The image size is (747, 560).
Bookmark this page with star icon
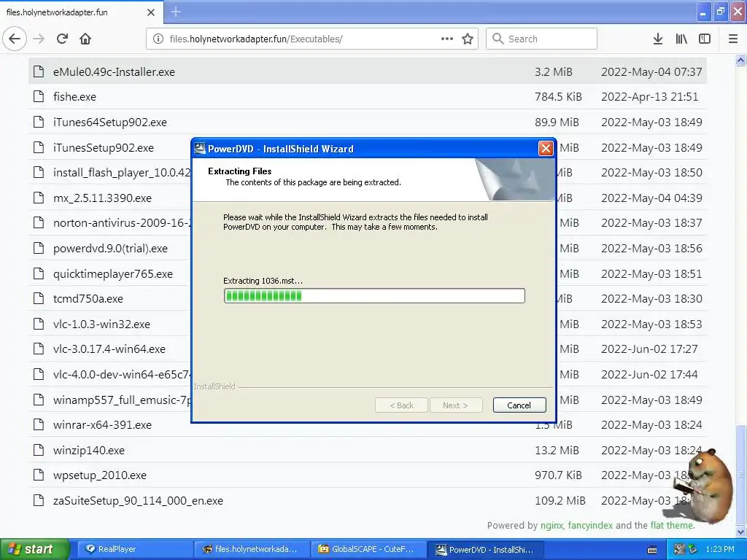(x=468, y=39)
